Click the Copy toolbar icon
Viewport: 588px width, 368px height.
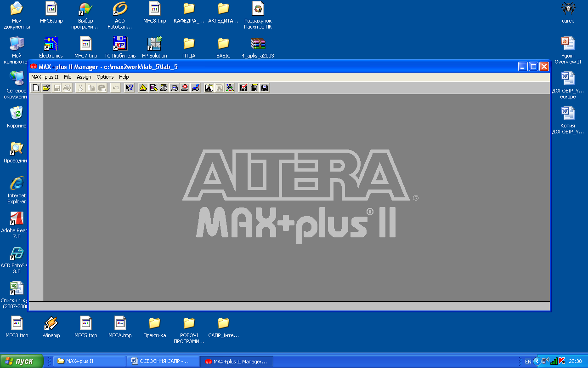[x=91, y=87]
